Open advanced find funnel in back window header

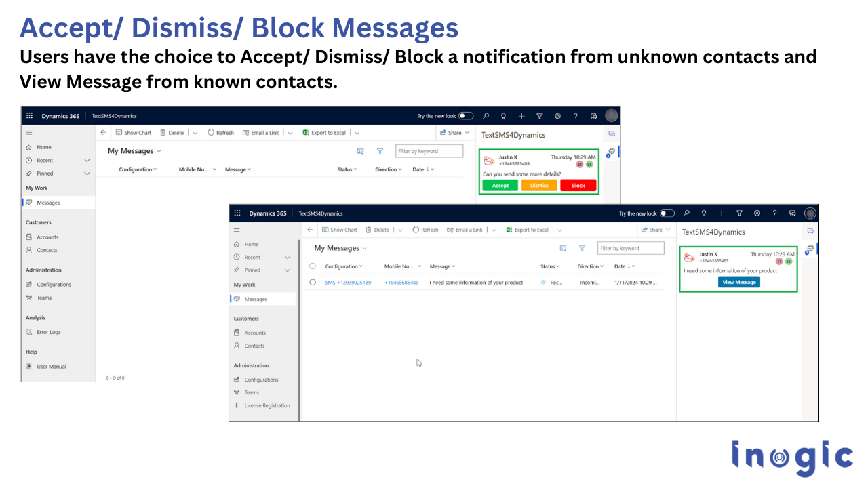pos(540,116)
